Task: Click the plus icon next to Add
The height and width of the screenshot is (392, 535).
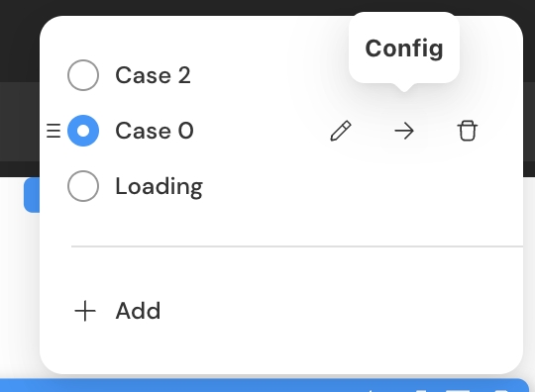Action: [x=85, y=311]
